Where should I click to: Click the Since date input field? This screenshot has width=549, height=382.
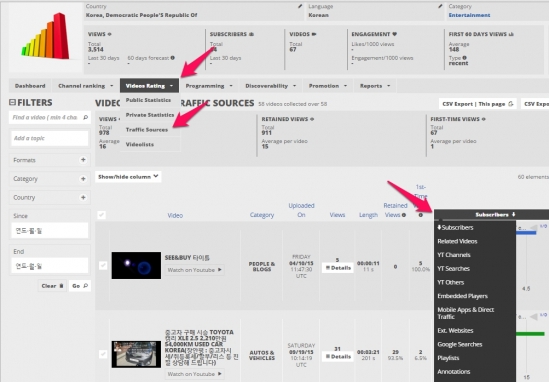[x=50, y=230]
